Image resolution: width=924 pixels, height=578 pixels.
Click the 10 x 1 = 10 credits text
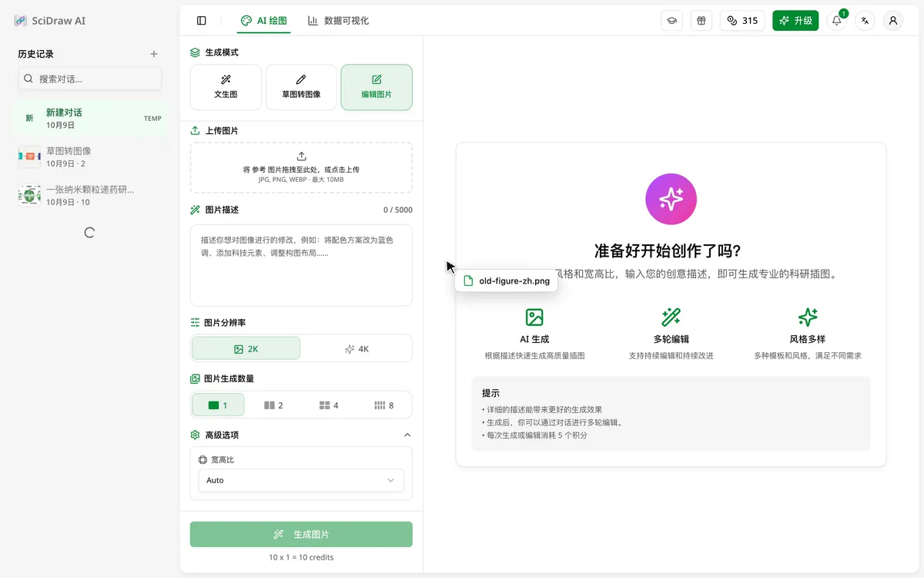(301, 557)
